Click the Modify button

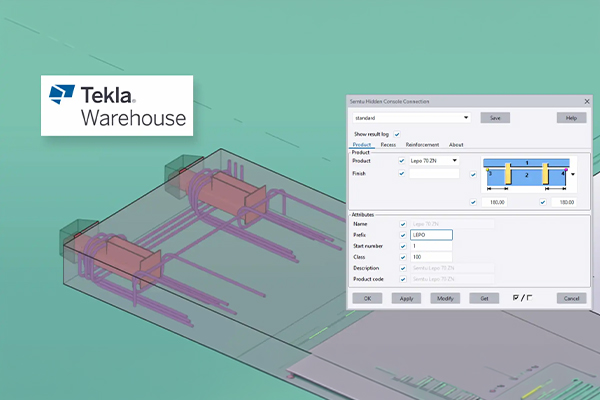pyautogui.click(x=443, y=298)
